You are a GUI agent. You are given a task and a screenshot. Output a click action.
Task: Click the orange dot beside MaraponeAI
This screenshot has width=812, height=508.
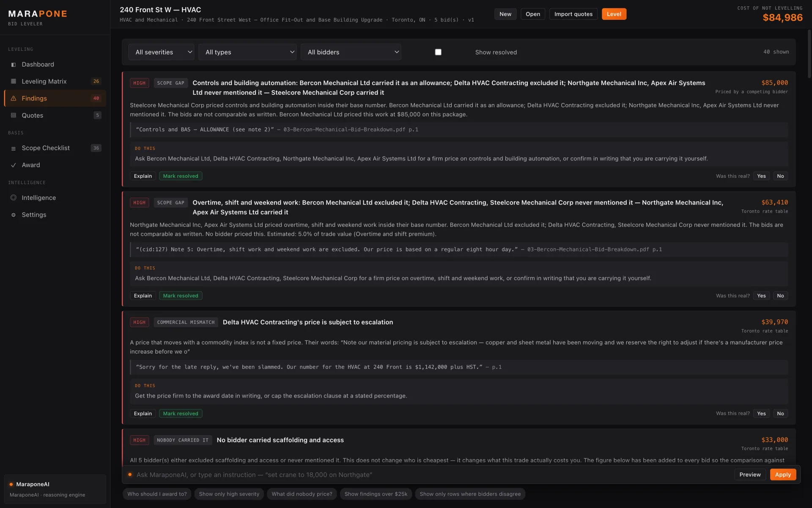(x=11, y=484)
